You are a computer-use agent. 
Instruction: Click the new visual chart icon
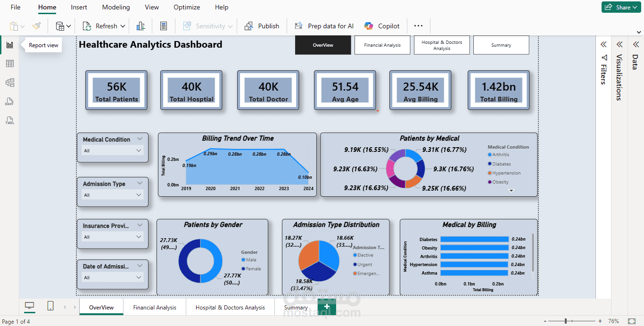point(140,26)
